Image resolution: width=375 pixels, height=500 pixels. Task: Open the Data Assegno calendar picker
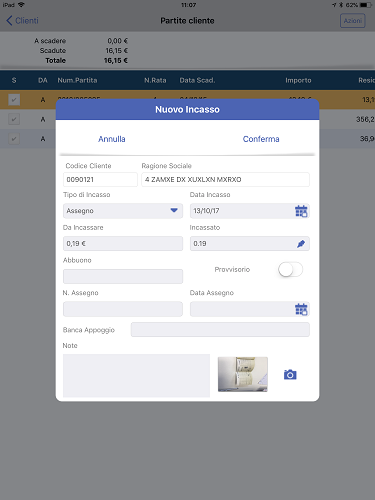301,309
